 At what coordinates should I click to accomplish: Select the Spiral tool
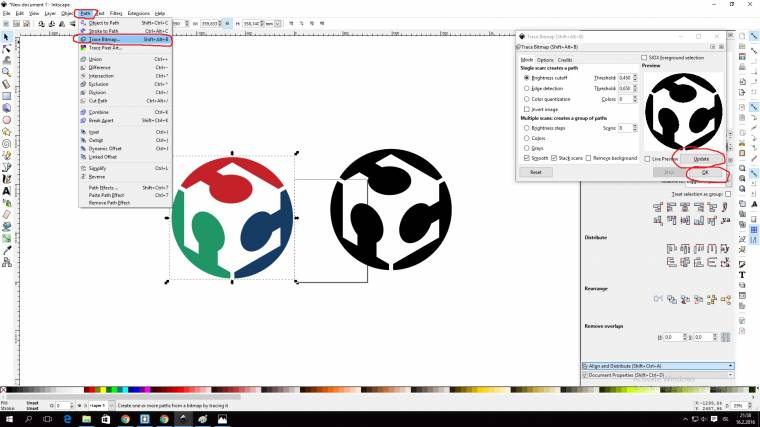tap(6, 143)
